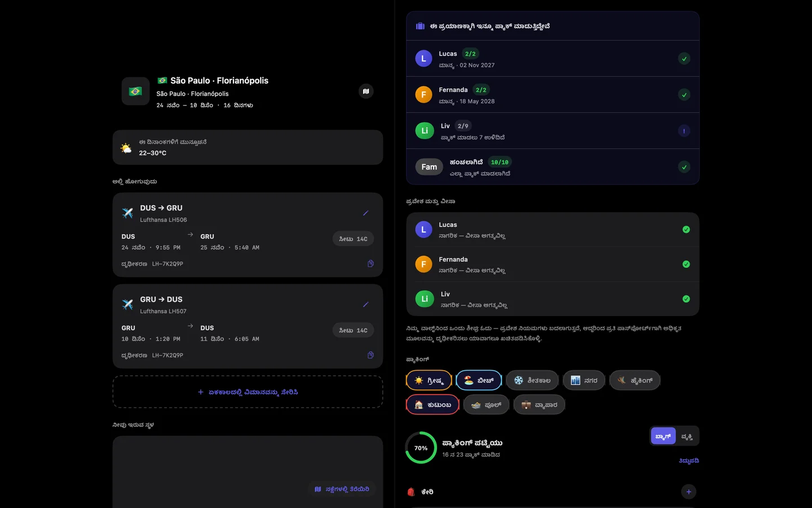
Task: Click the 14C seat badge on the LH507 flight
Action: point(353,330)
